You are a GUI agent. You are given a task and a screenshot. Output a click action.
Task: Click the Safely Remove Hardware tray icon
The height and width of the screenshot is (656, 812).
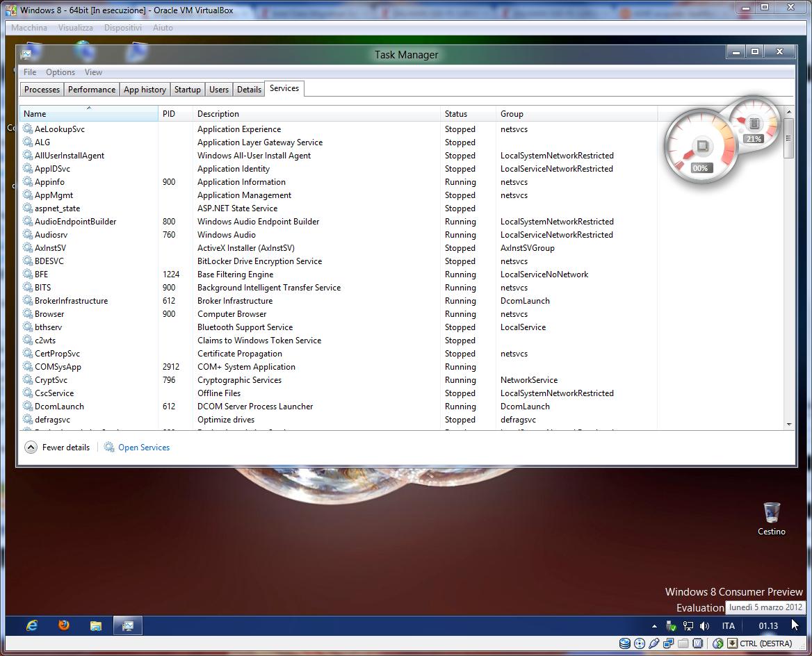click(671, 626)
